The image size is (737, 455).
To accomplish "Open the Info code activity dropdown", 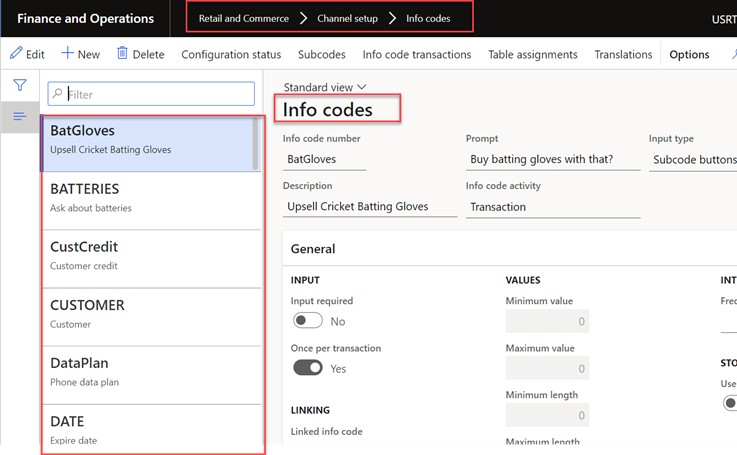I will coord(553,207).
